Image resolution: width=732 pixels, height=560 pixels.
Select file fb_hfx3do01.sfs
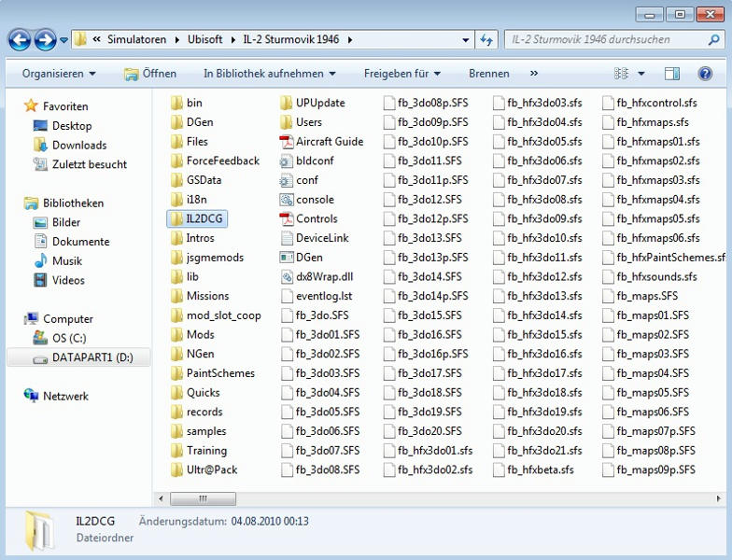point(428,451)
